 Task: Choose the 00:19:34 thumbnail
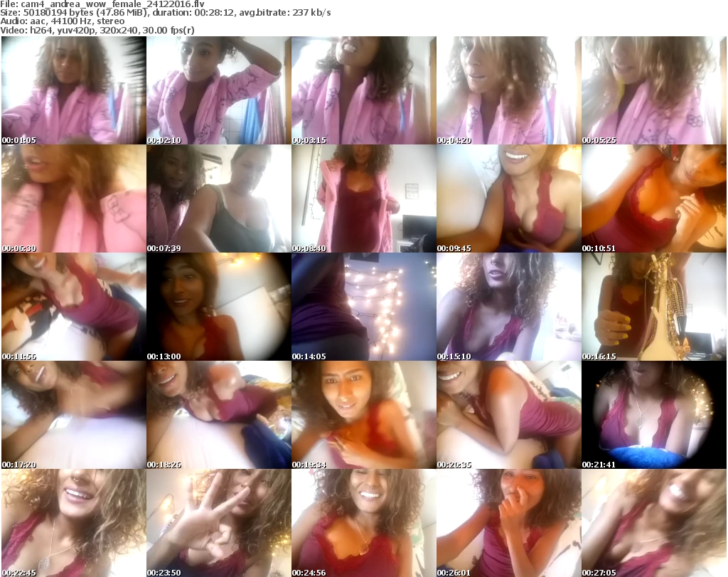[x=364, y=415]
